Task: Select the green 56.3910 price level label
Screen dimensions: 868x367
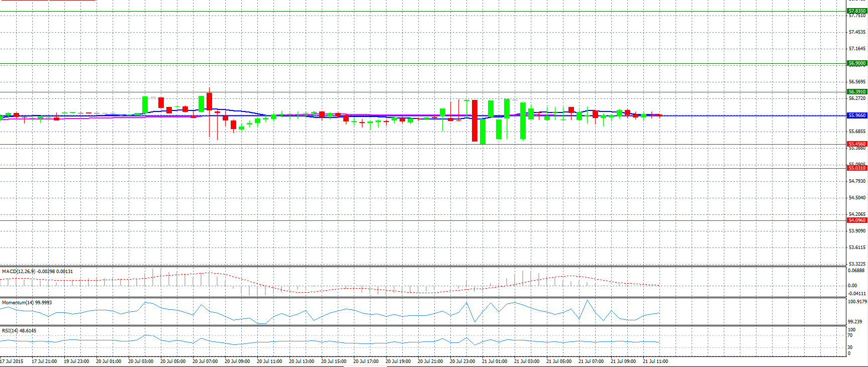Action: tap(857, 91)
